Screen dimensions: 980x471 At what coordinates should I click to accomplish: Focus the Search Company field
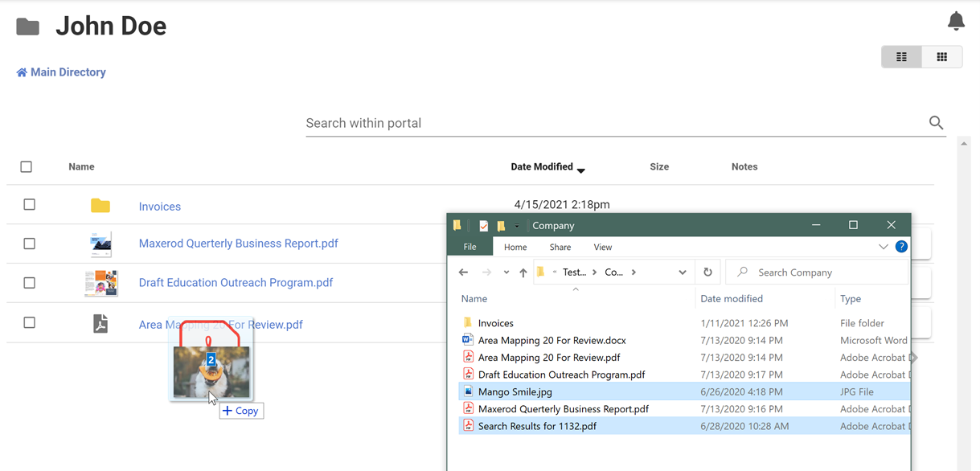[818, 272]
